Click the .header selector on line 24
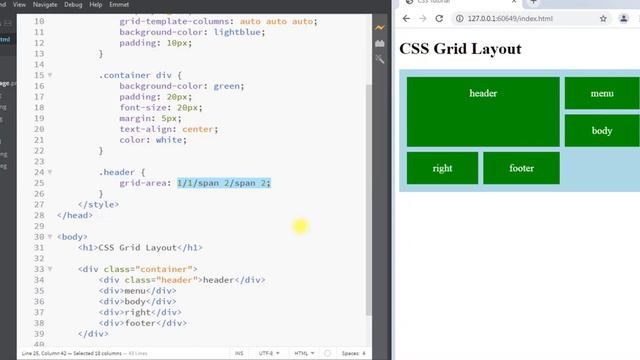 [x=116, y=172]
